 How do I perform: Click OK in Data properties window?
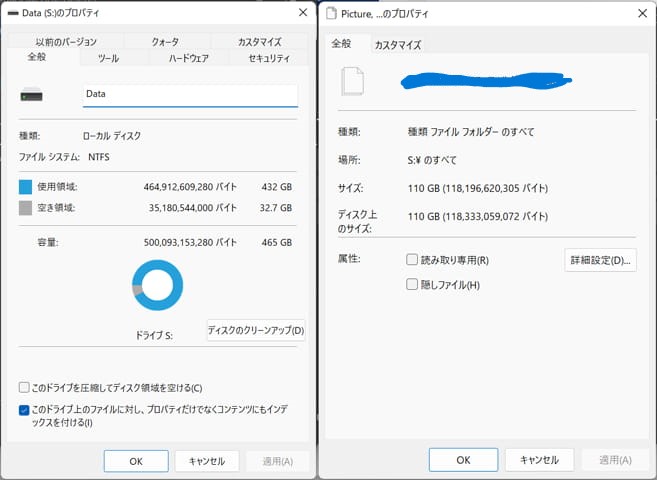[136, 461]
